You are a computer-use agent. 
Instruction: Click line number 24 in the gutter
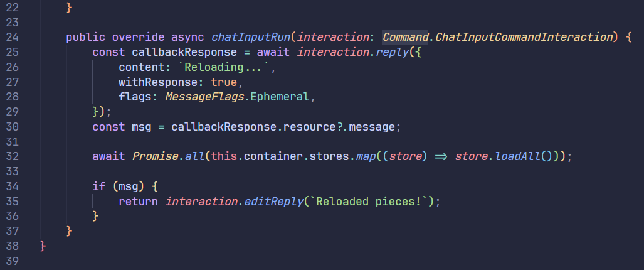[13, 37]
